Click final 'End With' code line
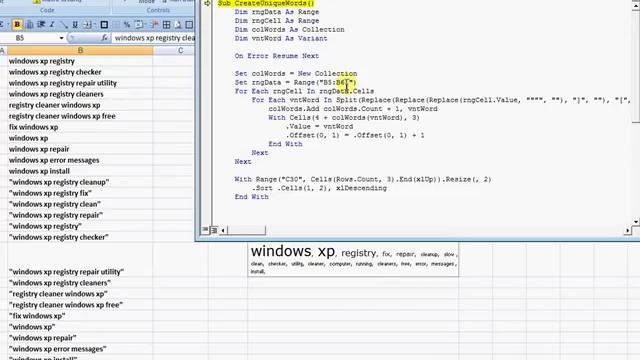 [x=251, y=197]
